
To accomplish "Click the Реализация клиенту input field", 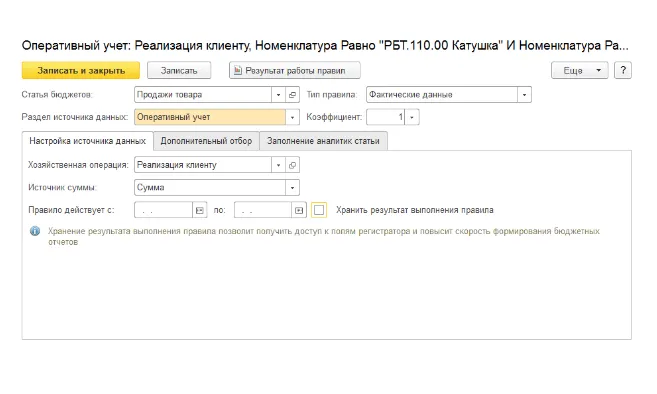I will tap(203, 165).
